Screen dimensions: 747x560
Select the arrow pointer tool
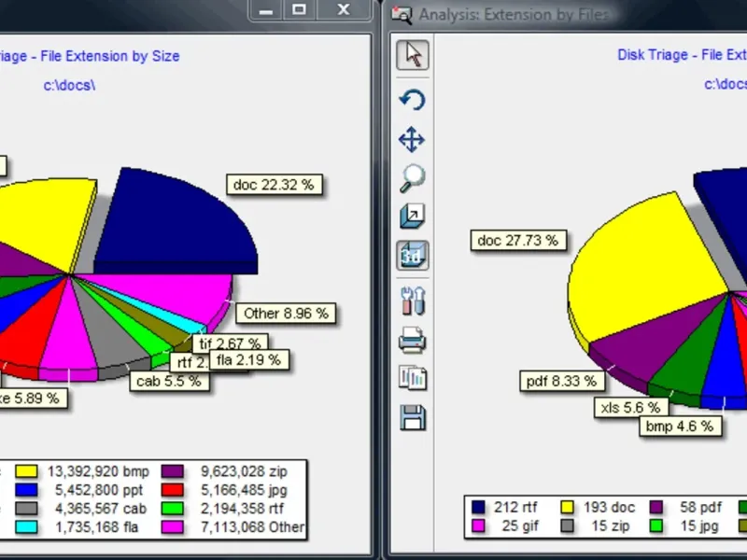tap(413, 55)
